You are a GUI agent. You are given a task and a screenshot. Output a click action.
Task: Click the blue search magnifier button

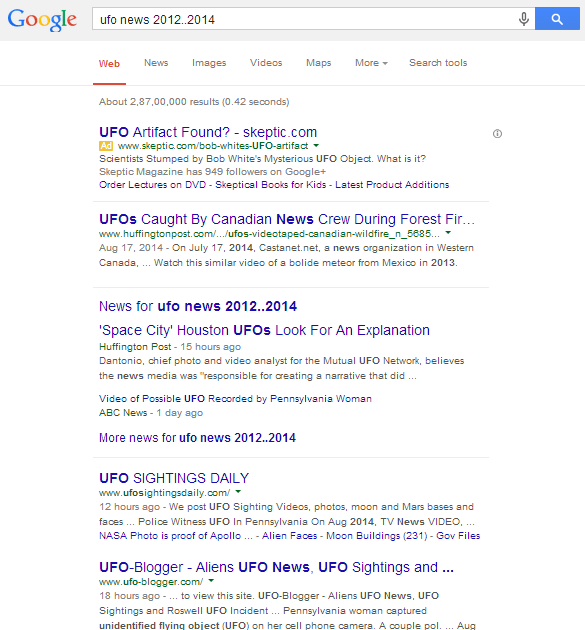coord(557,18)
